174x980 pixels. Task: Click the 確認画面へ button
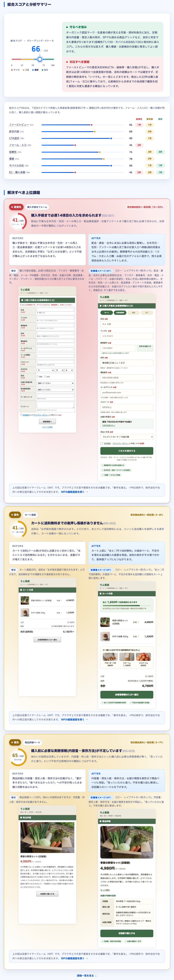(x=47, y=422)
